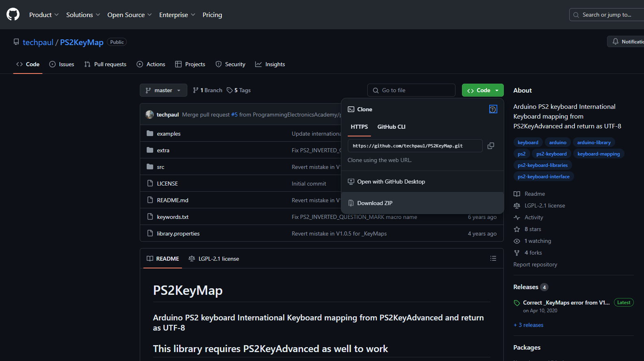The width and height of the screenshot is (644, 361).
Task: Switch to the LGPL-2.1 license tab in the README panel
Action: pos(214,259)
